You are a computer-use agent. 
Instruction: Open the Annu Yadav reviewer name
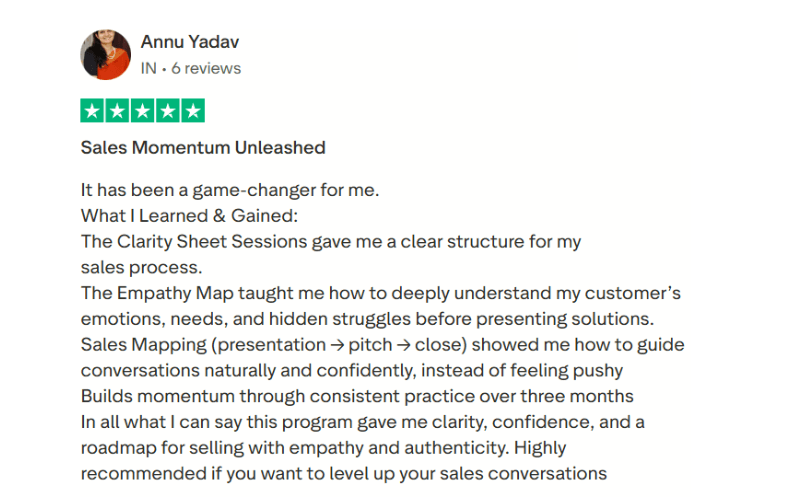189,42
